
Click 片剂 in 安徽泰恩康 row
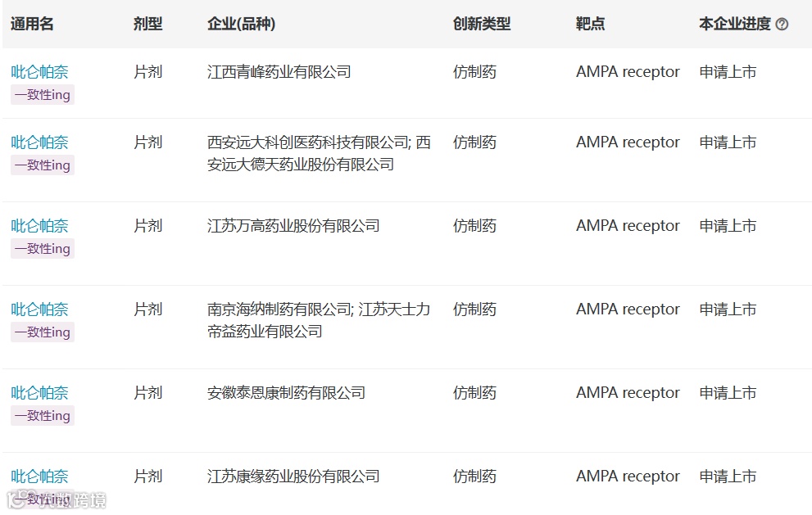148,393
